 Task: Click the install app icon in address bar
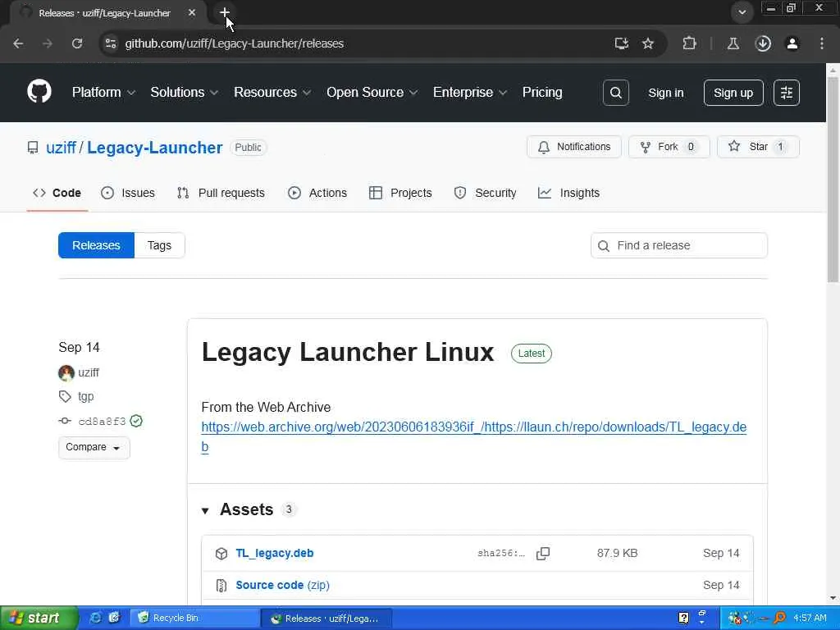point(622,43)
